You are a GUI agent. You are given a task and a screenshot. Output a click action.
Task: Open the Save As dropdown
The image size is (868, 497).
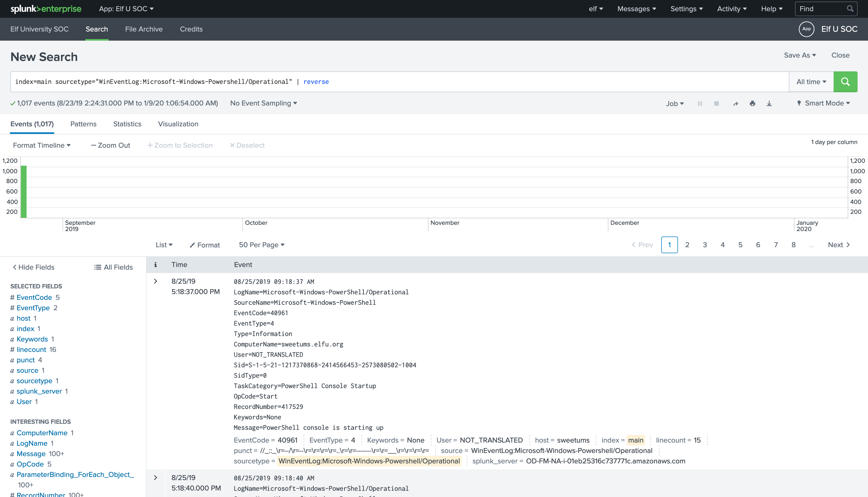point(800,55)
